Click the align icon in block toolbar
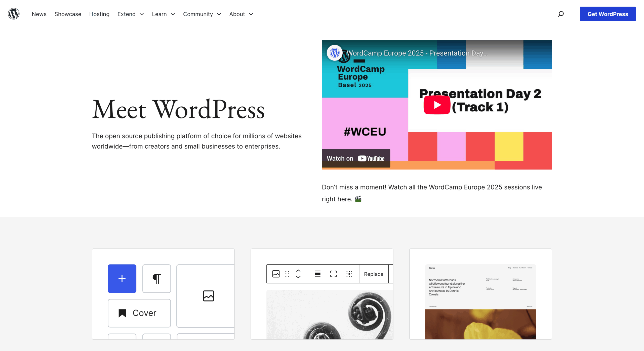644x351 pixels. click(x=317, y=274)
